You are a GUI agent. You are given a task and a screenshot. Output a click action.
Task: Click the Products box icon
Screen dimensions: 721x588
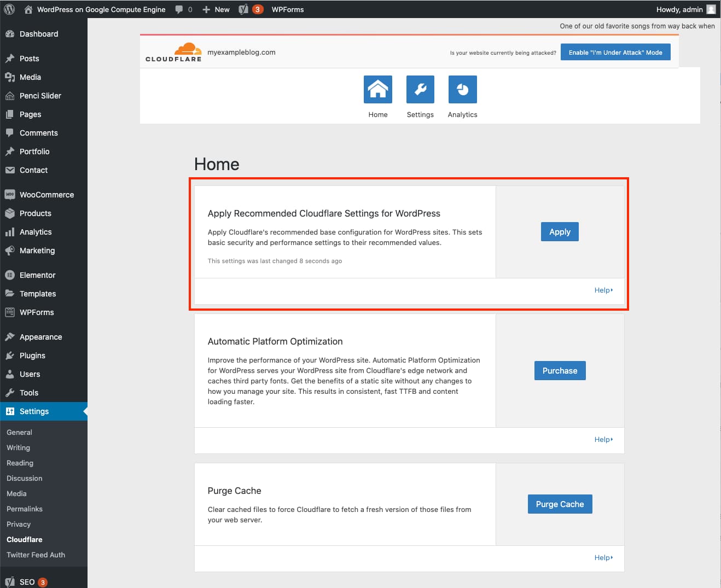[10, 213]
